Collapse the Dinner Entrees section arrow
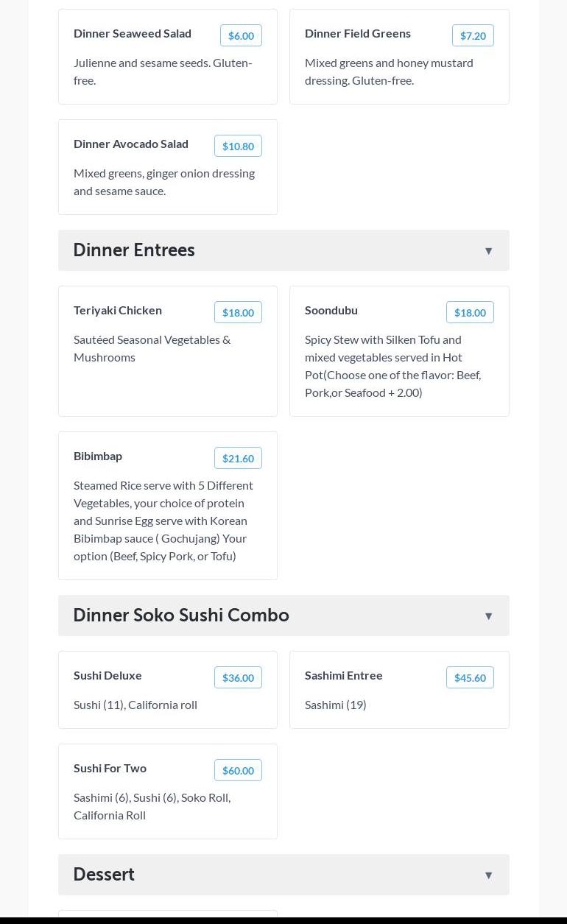 coord(488,251)
